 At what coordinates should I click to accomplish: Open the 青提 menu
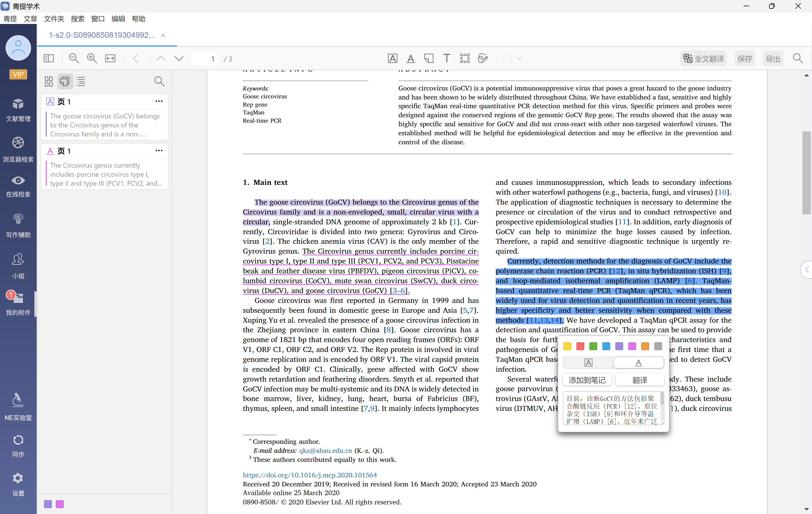coord(10,19)
